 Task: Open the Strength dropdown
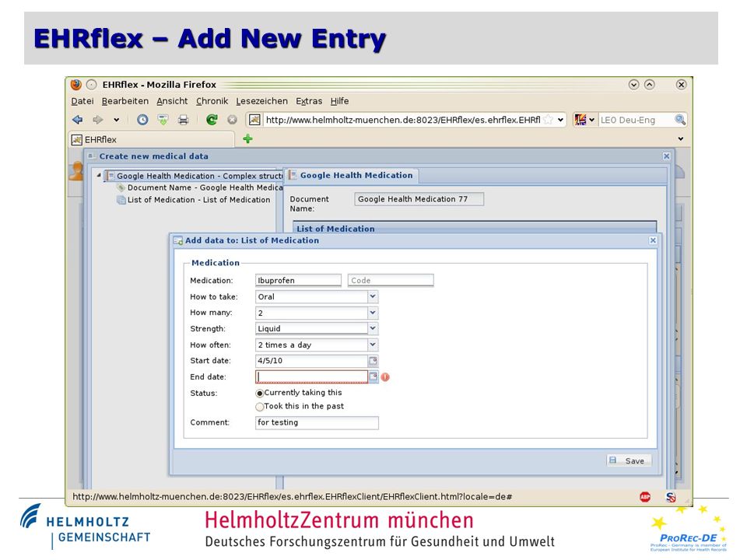[373, 328]
